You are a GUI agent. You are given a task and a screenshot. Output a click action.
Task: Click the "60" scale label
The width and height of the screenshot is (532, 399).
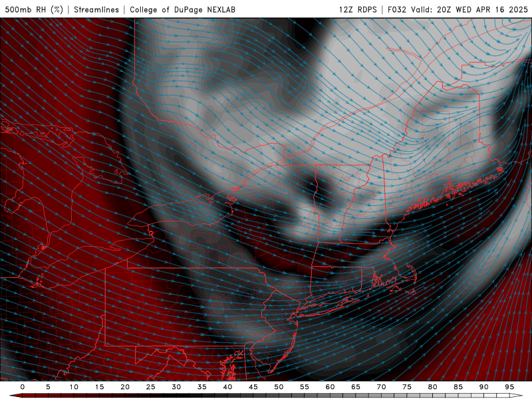tap(330, 387)
